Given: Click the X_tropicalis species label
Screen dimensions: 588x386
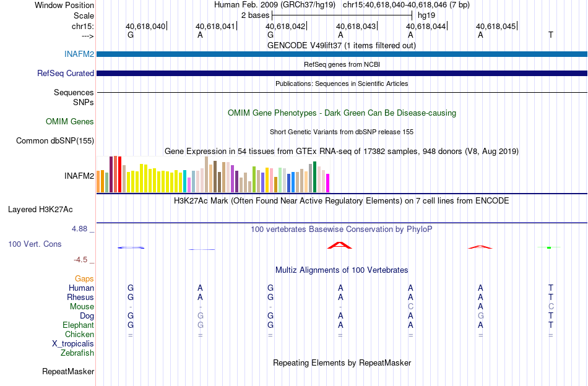Looking at the screenshot, I should 73,344.
